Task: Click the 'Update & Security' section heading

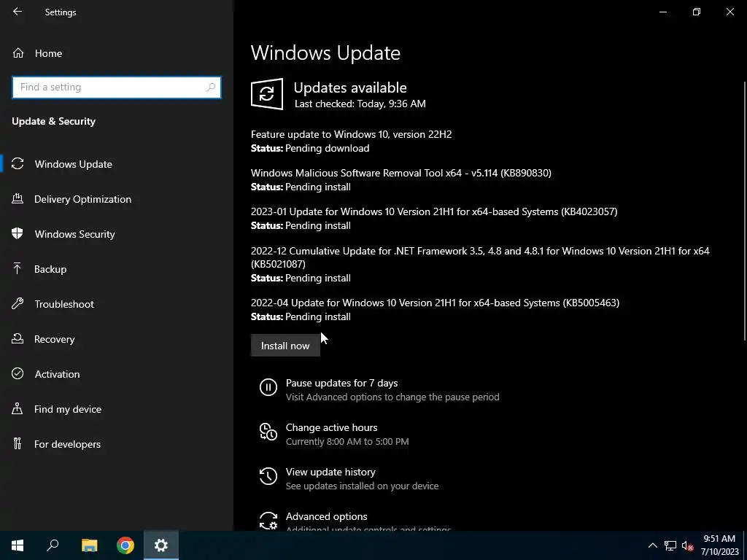Action: [x=54, y=121]
